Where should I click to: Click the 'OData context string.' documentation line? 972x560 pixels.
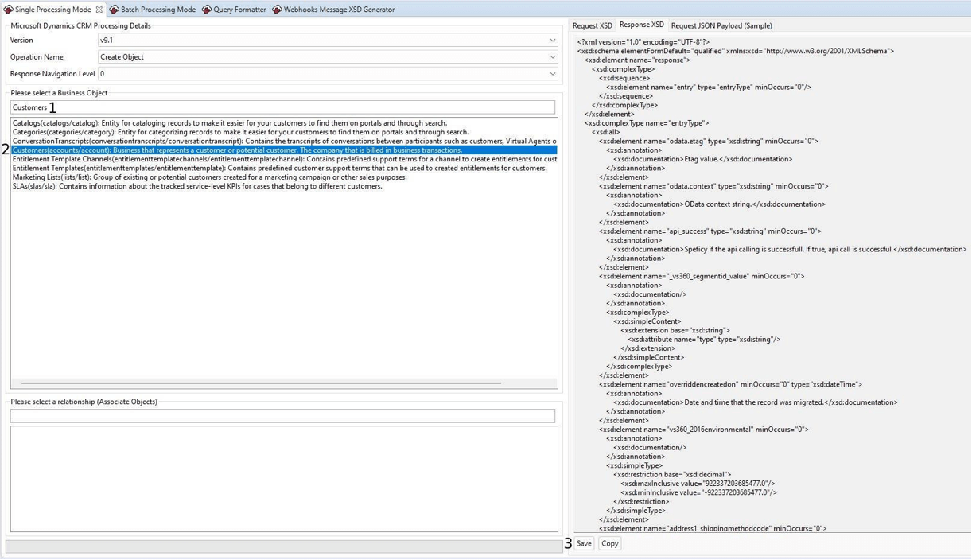[720, 204]
